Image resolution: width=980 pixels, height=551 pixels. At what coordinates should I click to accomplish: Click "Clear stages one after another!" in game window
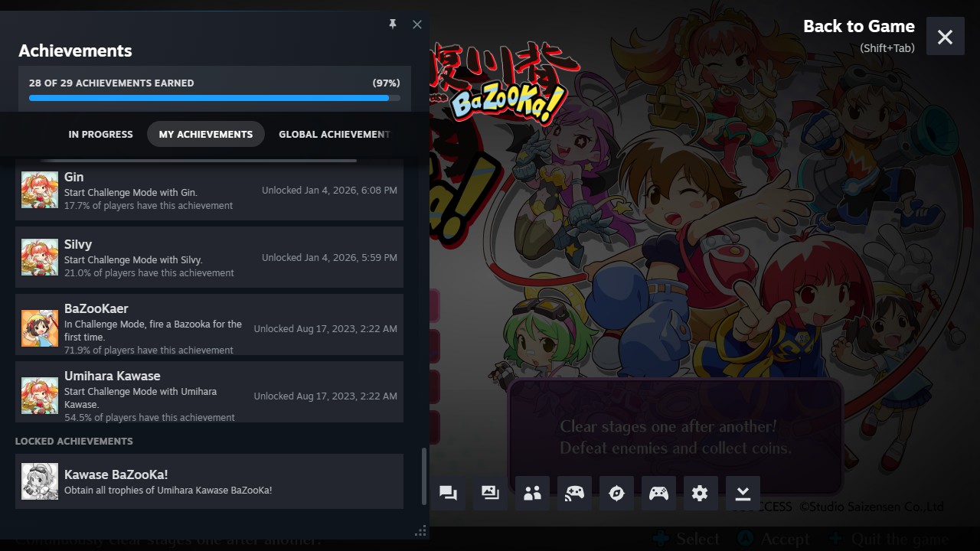click(x=668, y=426)
